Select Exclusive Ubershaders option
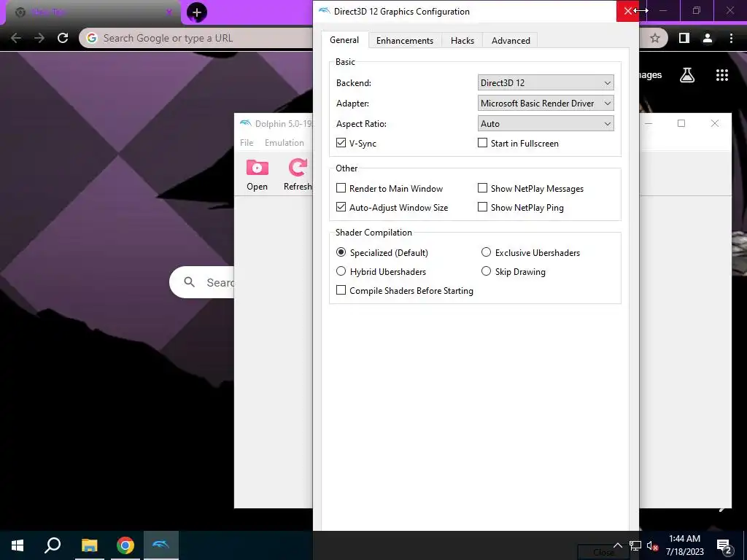Image resolution: width=747 pixels, height=560 pixels. 486,252
